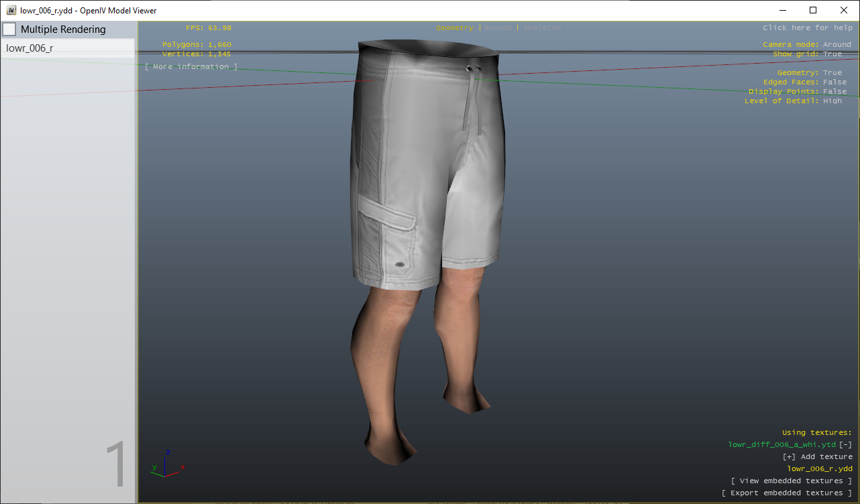Switch to the Sounds tab

(x=497, y=27)
